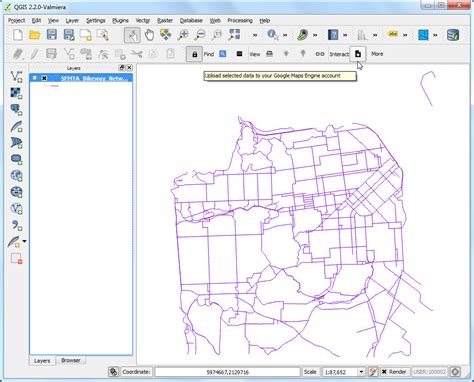Expand hidden items after the help icon
The height and width of the screenshot is (382, 474).
point(345,35)
